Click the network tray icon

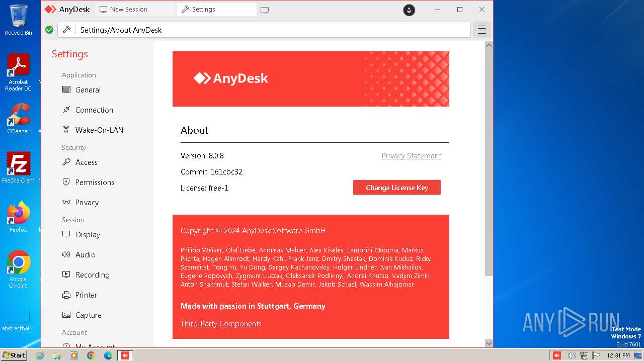584,355
